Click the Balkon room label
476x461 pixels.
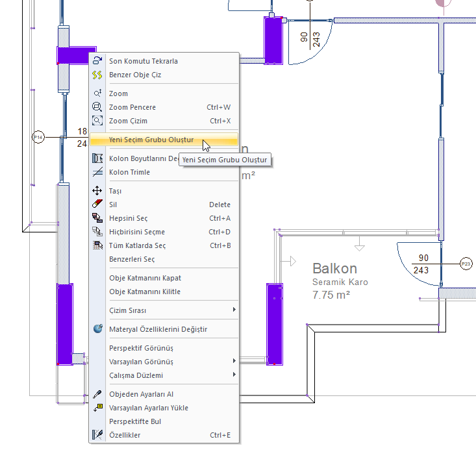pos(334,268)
